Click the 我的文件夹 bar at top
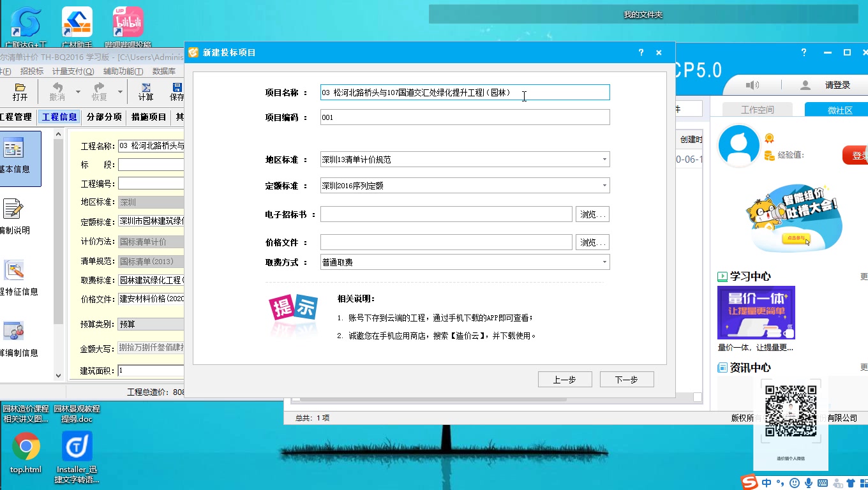 [x=643, y=14]
